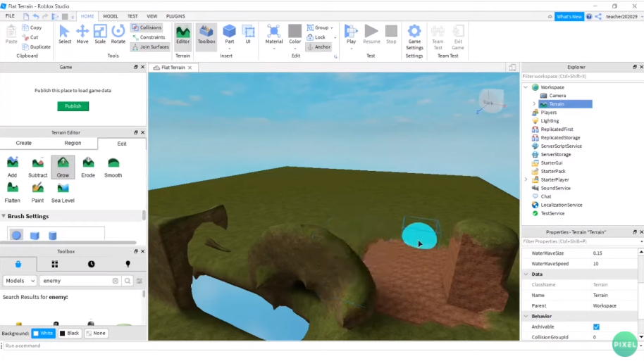Open the Toolbox Marketplace bag tab
Screen dimensions: 644x361
(x=18, y=264)
